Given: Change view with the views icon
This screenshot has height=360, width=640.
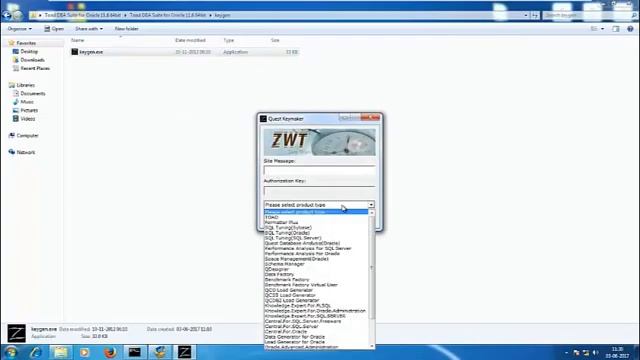Looking at the screenshot, I should coord(594,29).
